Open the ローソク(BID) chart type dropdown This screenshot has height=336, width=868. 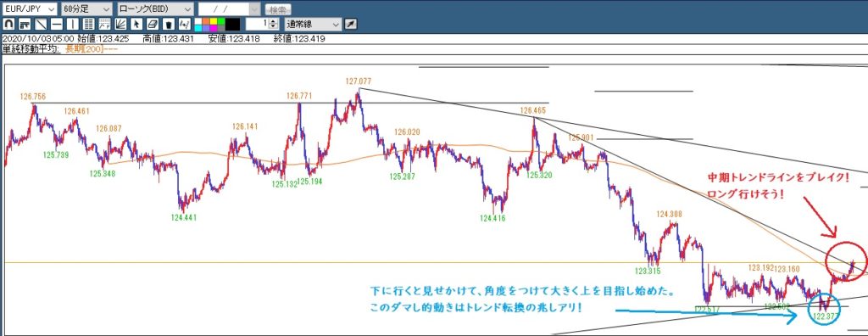coord(156,8)
